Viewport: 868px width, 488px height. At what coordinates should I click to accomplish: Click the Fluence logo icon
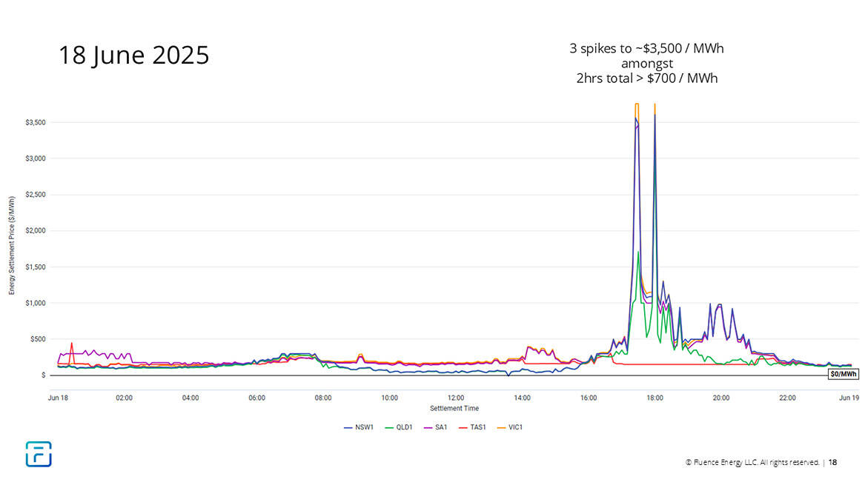pyautogui.click(x=39, y=454)
